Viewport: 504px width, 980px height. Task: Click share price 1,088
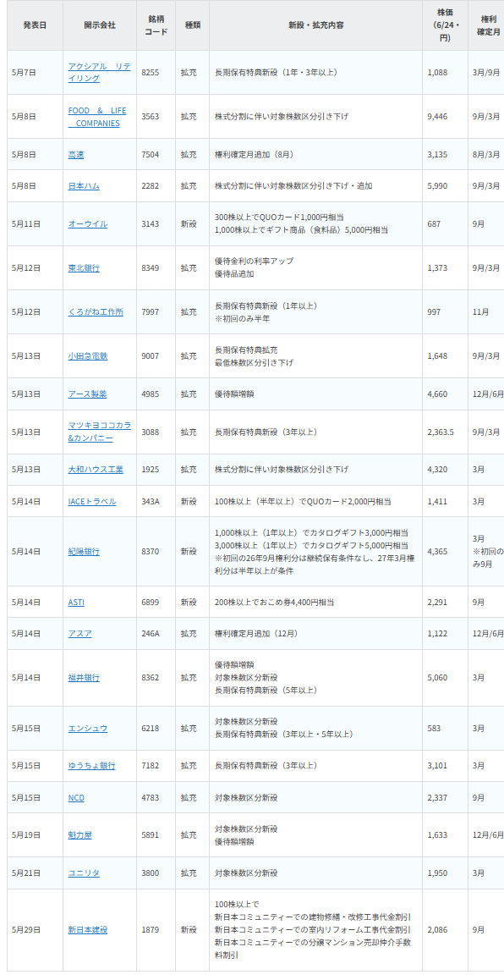[x=437, y=73]
